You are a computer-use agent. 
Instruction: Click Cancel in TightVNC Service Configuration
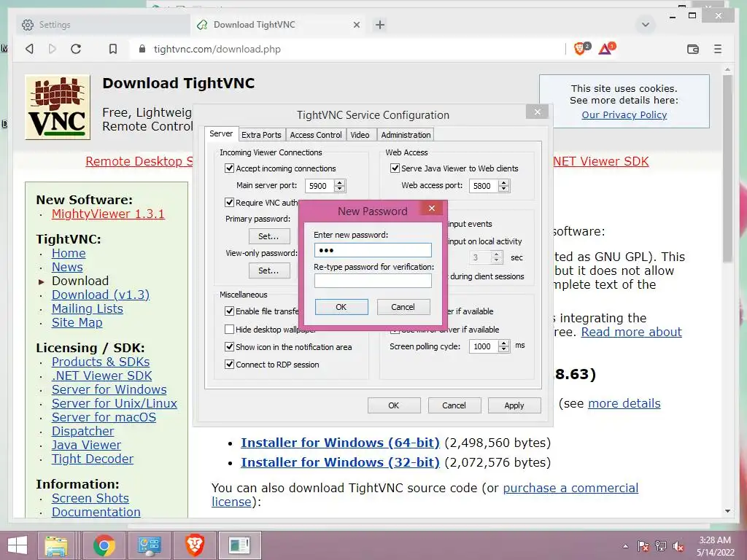(454, 405)
